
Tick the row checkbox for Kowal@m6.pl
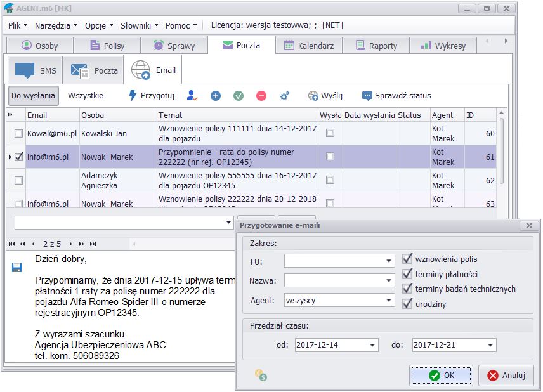(x=18, y=133)
